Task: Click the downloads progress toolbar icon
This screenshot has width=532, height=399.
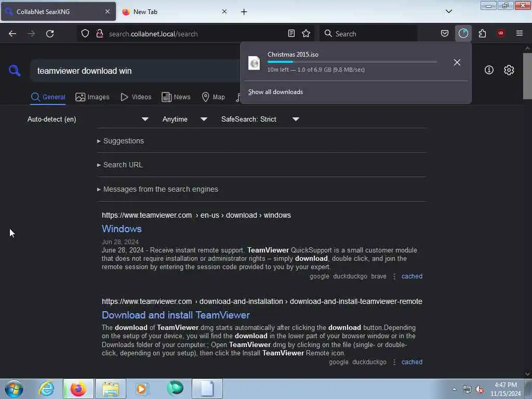Action: (x=463, y=33)
